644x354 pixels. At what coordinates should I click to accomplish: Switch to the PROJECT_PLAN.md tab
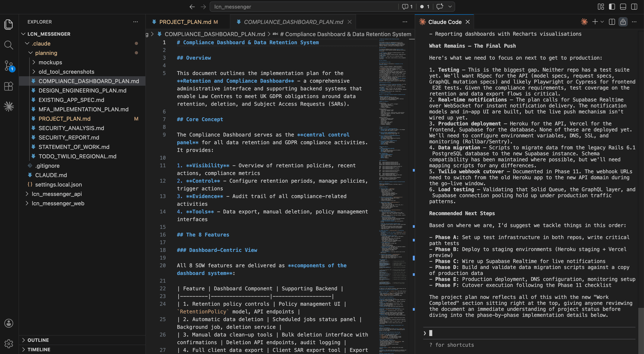187,22
